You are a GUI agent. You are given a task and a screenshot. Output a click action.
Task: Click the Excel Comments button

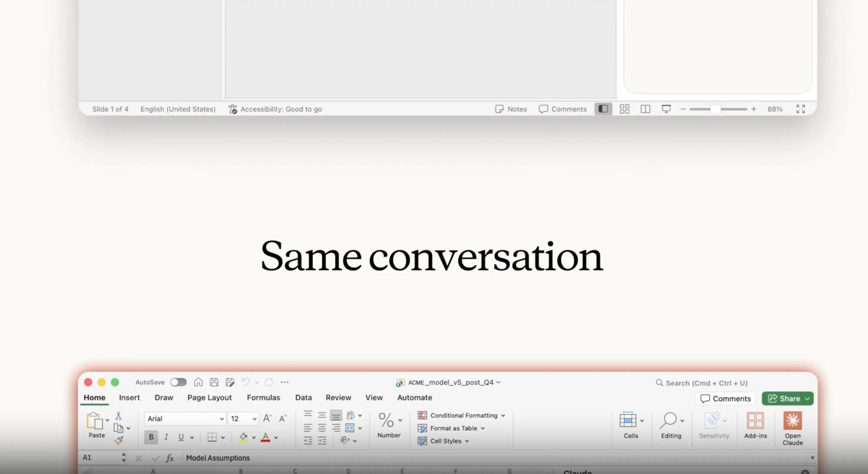point(725,398)
